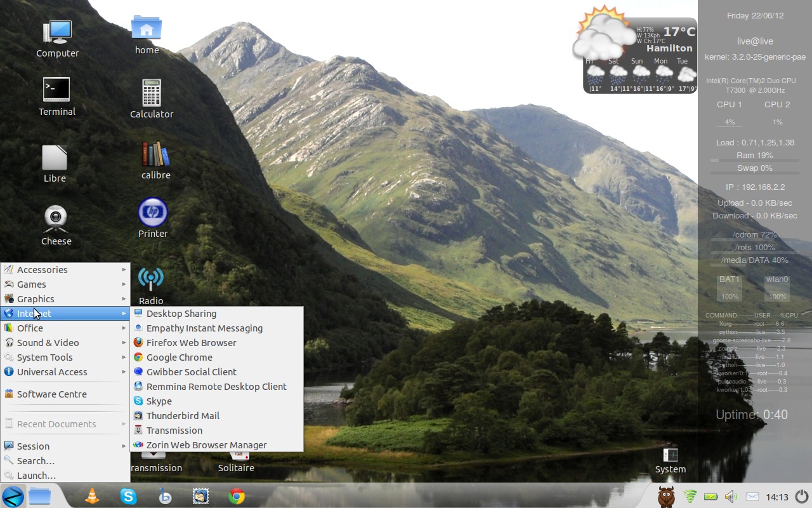Click the Search... menu entry
Viewport: 812px width, 508px height.
[36, 461]
